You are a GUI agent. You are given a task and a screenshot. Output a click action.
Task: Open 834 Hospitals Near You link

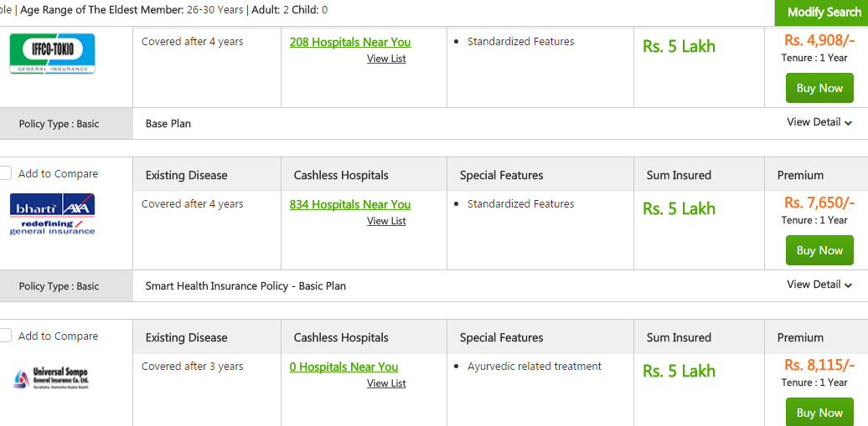[x=350, y=204]
